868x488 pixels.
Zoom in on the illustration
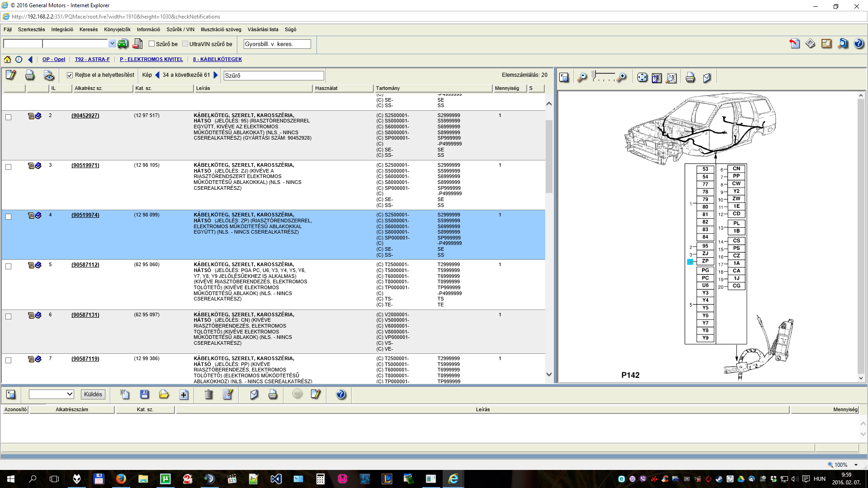point(622,78)
